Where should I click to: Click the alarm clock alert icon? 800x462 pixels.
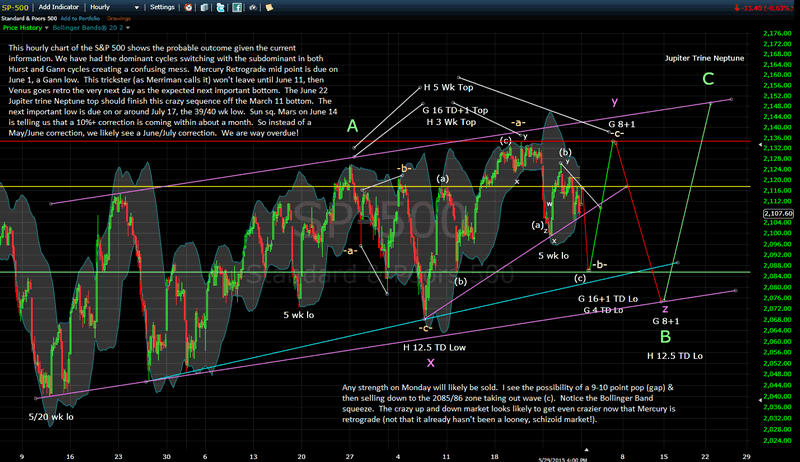point(188,7)
